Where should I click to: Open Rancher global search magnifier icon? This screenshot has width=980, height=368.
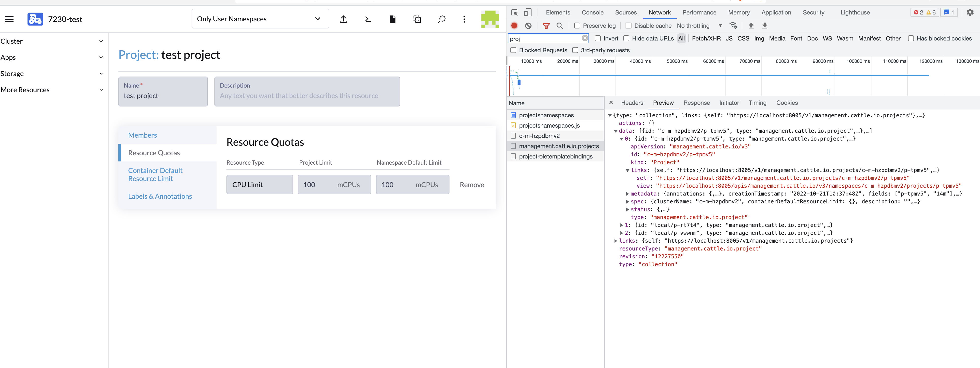tap(441, 19)
